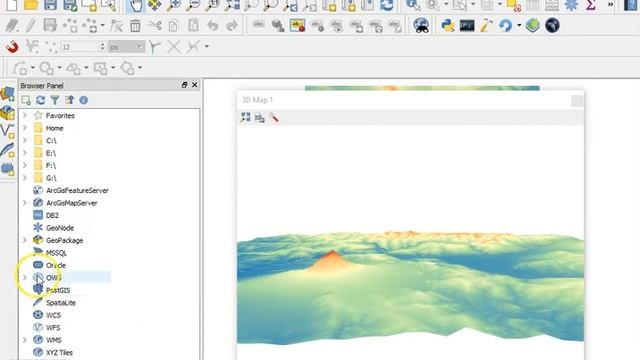The image size is (640, 360).
Task: Click the dark globe plugin icon
Action: click(552, 26)
